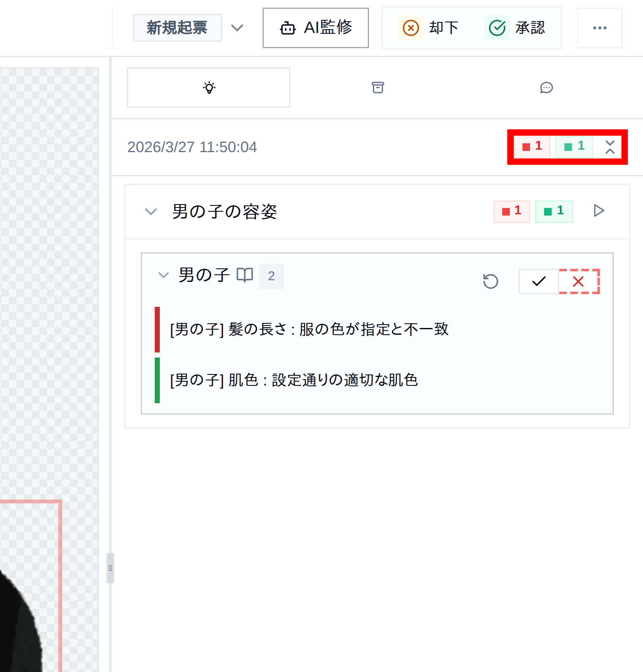Switch to the archive box tab
Screen dimensions: 643x672
coord(378,87)
